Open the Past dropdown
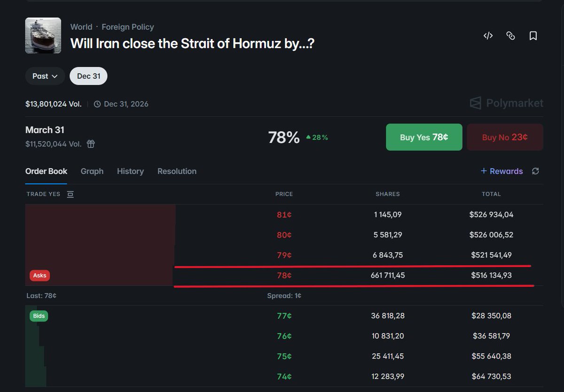Image resolution: width=564 pixels, height=392 pixels. pyautogui.click(x=45, y=76)
